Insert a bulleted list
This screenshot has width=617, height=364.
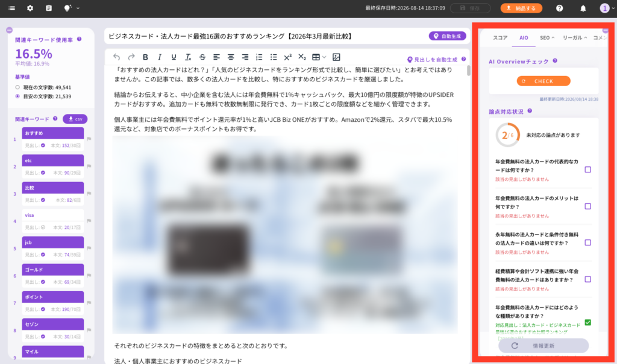pyautogui.click(x=274, y=57)
